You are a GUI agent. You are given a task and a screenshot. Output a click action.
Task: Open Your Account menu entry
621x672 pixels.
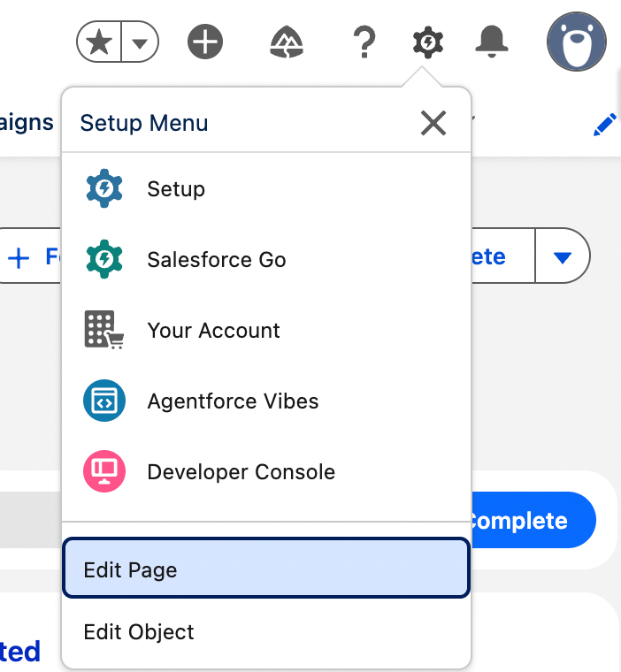213,331
